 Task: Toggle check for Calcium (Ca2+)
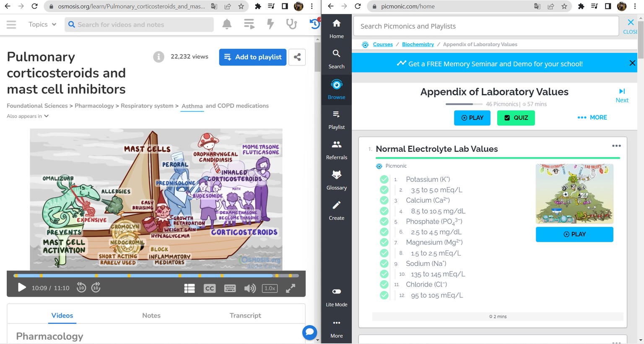pos(384,200)
